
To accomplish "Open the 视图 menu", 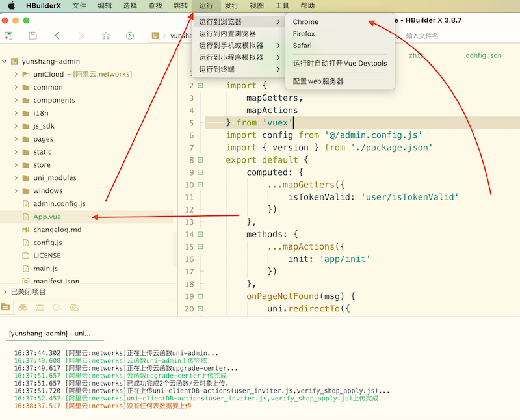I will 257,6.
